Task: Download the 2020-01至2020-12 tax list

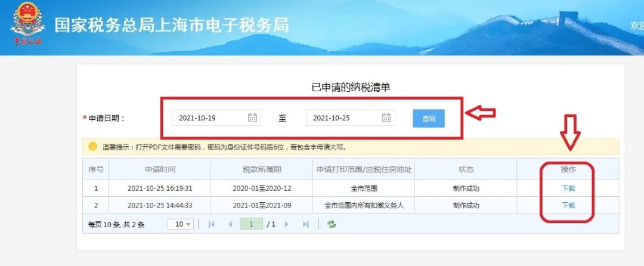Action: click(x=568, y=188)
